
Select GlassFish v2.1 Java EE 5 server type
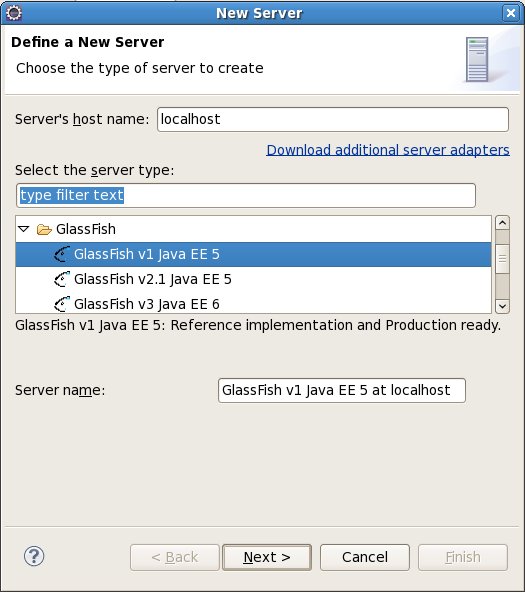(253, 279)
